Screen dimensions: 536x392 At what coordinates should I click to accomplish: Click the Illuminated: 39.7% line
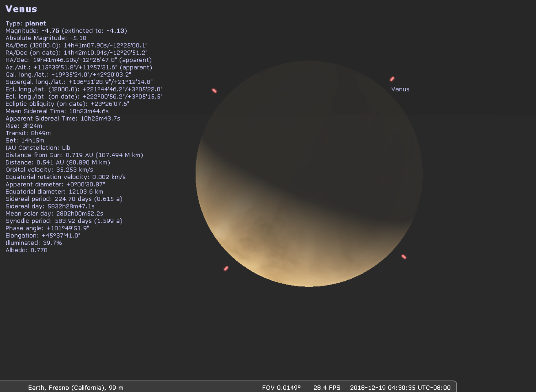34,243
